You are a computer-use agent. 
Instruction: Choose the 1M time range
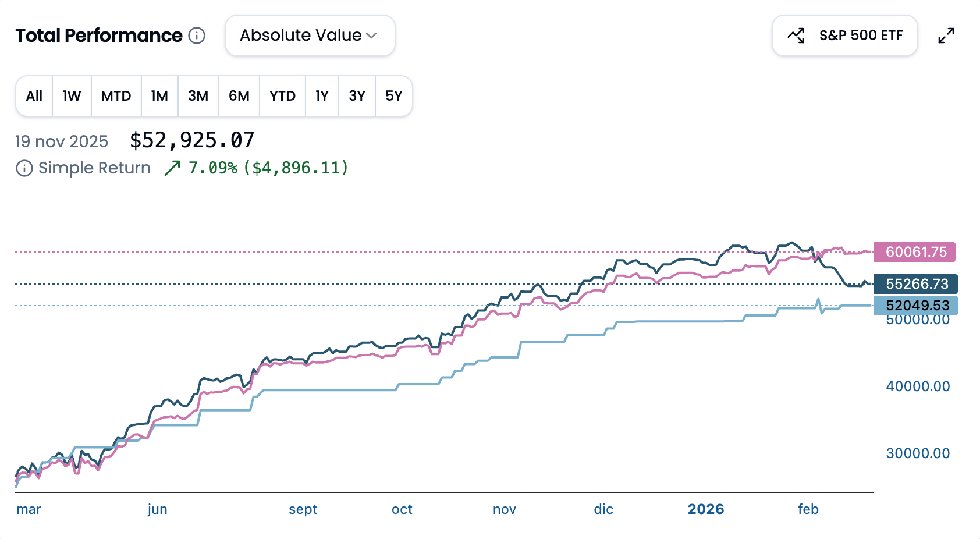click(x=159, y=96)
